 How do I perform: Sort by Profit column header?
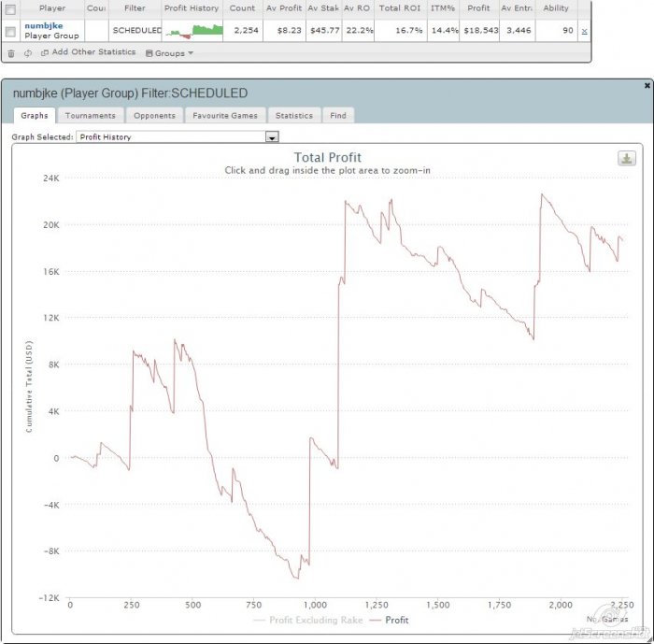(x=478, y=8)
